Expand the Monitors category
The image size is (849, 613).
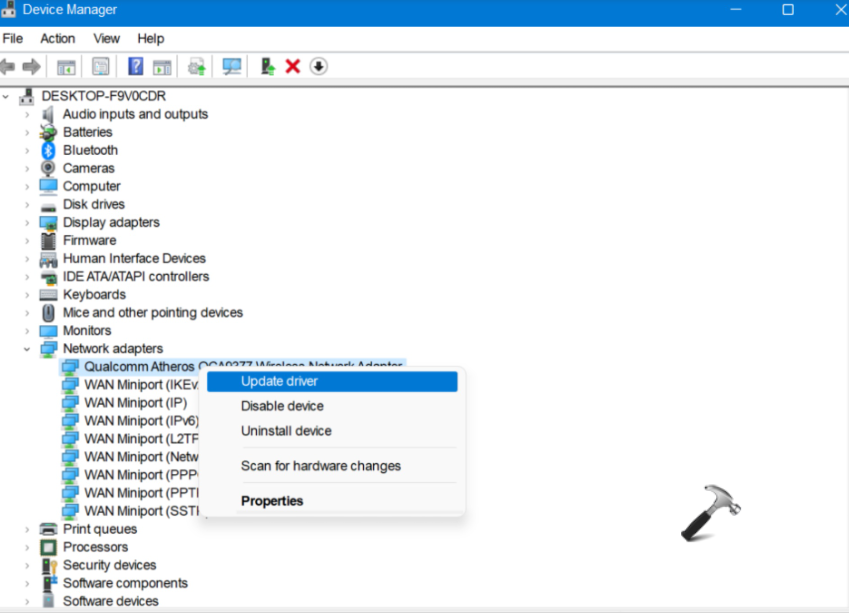coord(27,331)
